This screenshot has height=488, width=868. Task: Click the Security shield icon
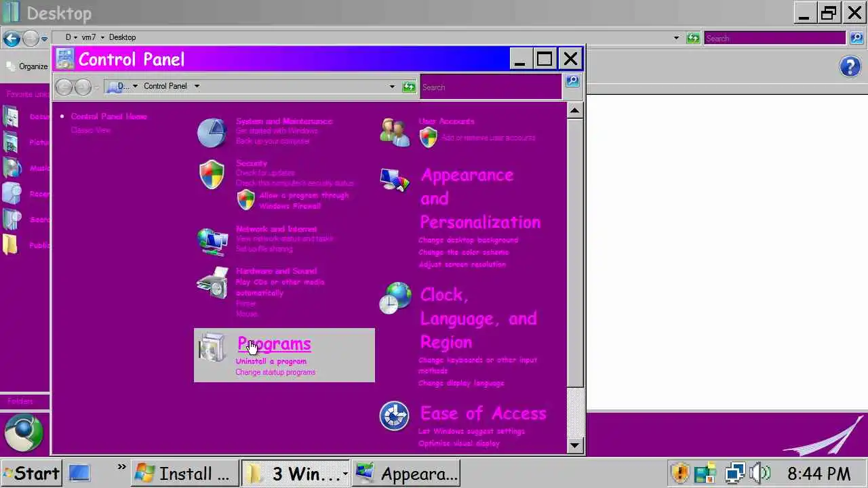[212, 175]
